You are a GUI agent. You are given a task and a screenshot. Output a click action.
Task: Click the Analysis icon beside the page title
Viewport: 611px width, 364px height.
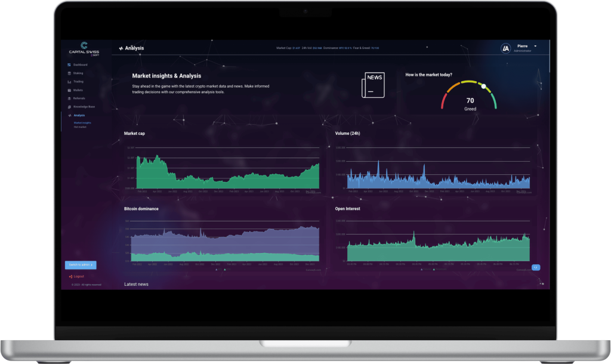[x=120, y=48]
